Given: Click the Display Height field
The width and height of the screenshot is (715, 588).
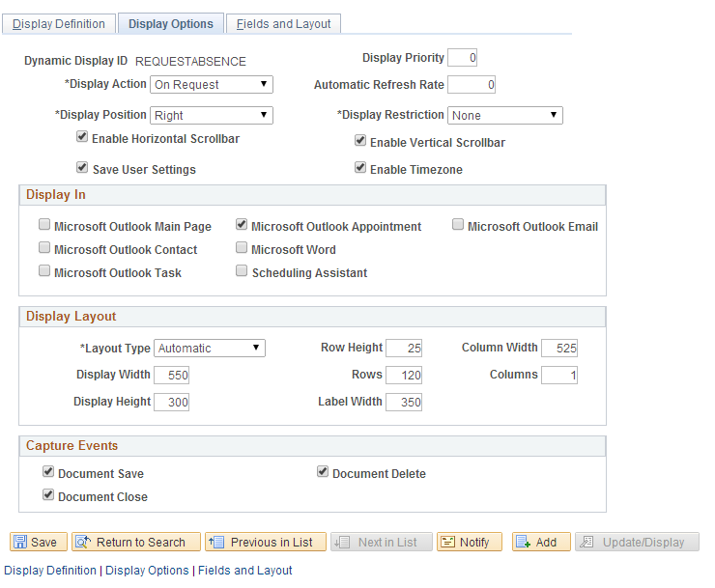Looking at the screenshot, I should click(x=171, y=402).
